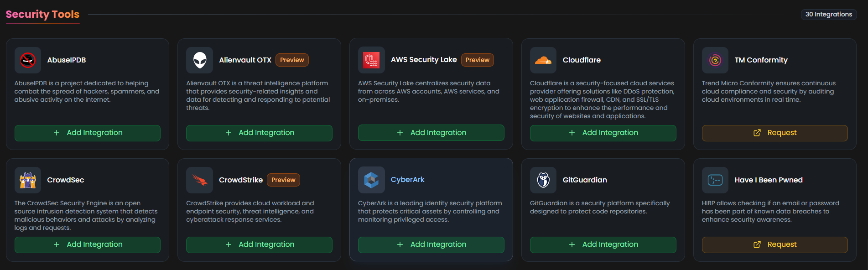Click the plus icon in AWS Security Lake Add Integration
Viewport: 868px width, 270px height.
(400, 133)
